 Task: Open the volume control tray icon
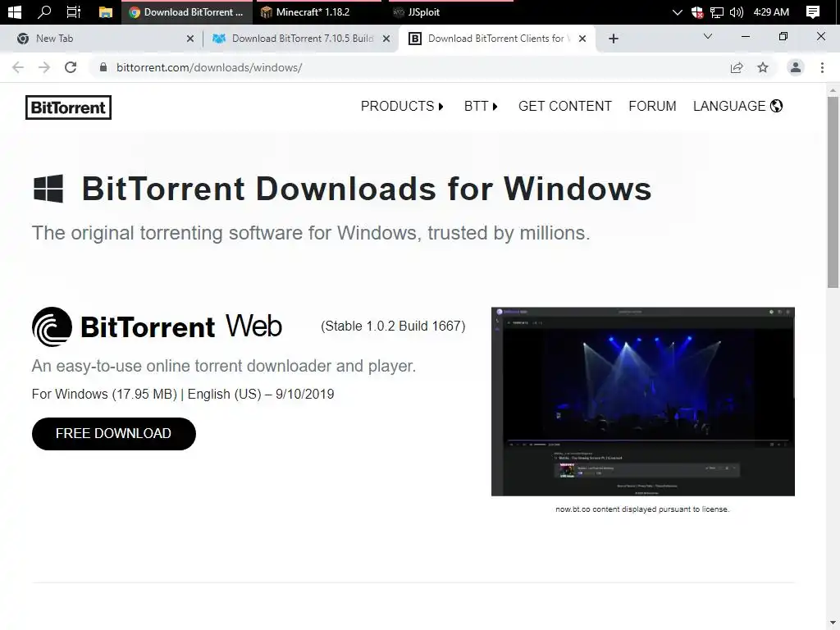pos(737,11)
